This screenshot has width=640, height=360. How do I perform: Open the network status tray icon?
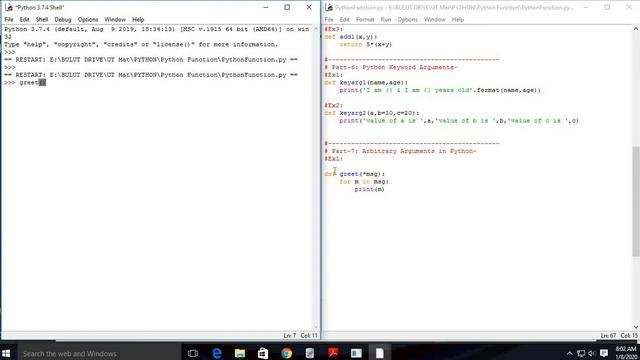point(581,353)
